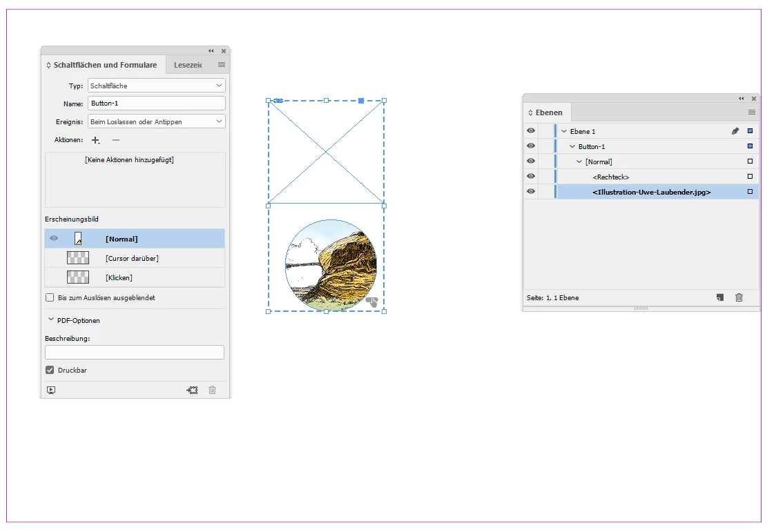
Task: Delete the appearance state with trash icon
Action: coord(213,390)
